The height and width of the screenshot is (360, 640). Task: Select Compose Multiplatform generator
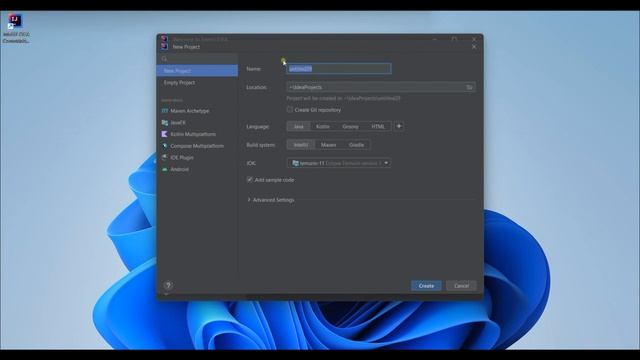coord(198,146)
